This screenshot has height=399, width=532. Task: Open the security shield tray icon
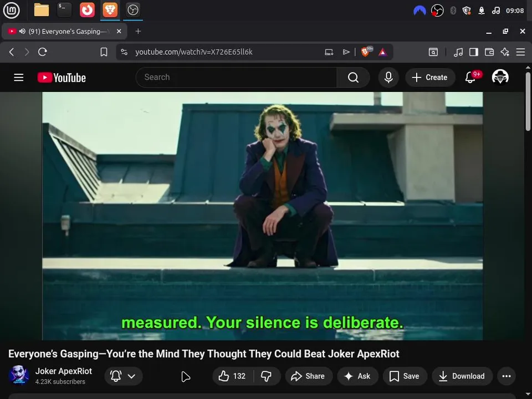point(467,11)
